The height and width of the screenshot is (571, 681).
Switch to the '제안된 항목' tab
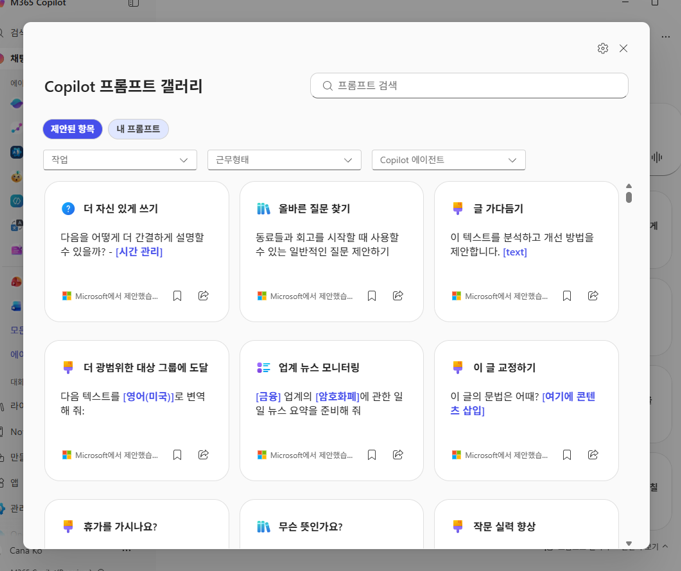coord(72,129)
